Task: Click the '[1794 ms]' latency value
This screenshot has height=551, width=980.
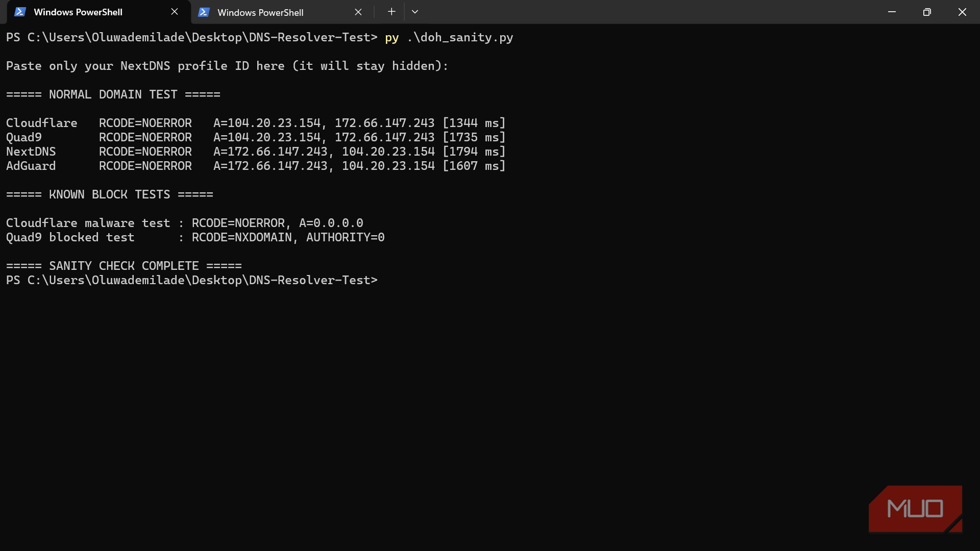Action: pos(474,152)
